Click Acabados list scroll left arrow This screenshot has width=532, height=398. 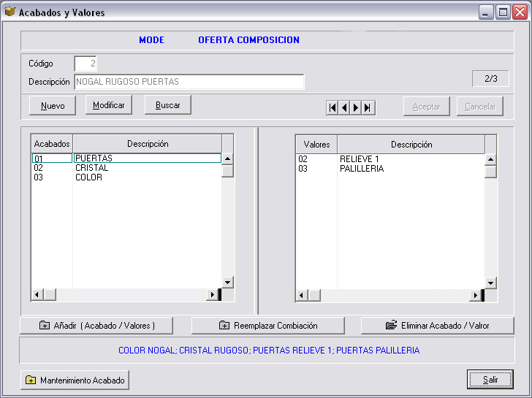[x=37, y=294]
